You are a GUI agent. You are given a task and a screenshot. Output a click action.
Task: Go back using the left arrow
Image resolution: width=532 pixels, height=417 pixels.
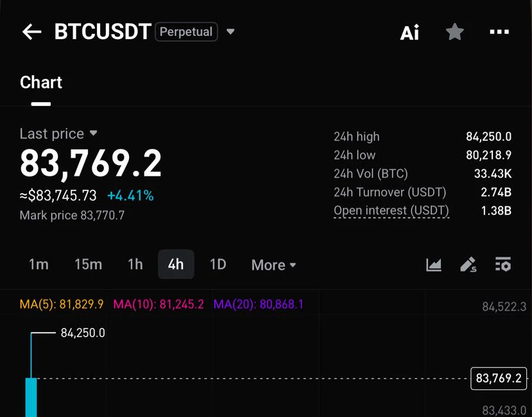[31, 32]
